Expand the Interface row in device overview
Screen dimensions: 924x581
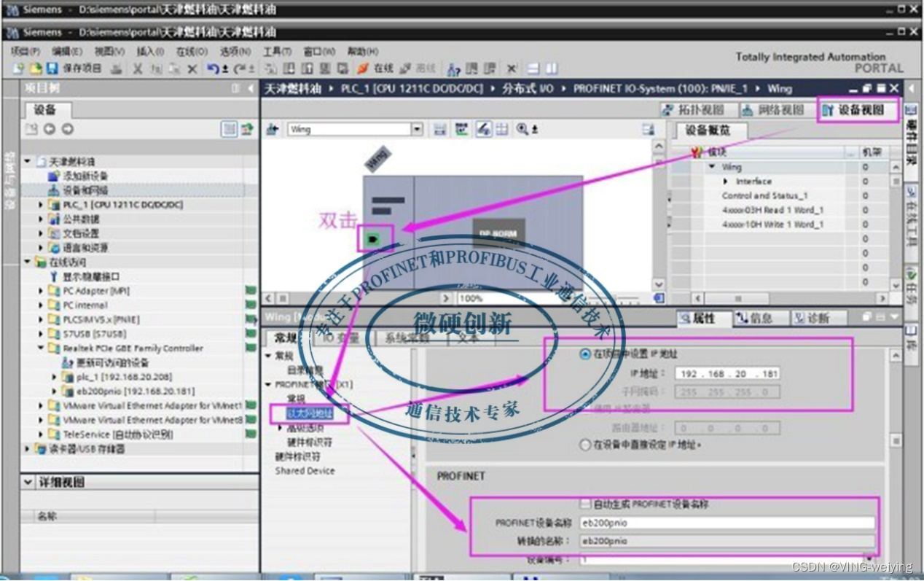point(726,181)
